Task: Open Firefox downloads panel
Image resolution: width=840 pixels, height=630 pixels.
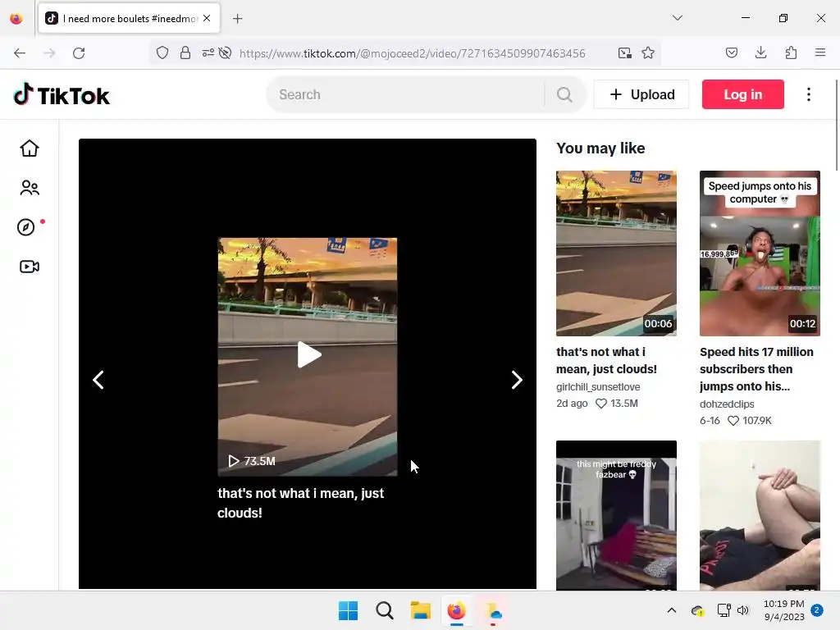Action: (x=760, y=52)
